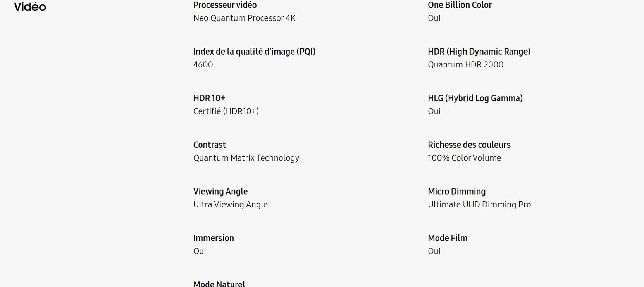Select the 4600 PQI value

(x=203, y=64)
